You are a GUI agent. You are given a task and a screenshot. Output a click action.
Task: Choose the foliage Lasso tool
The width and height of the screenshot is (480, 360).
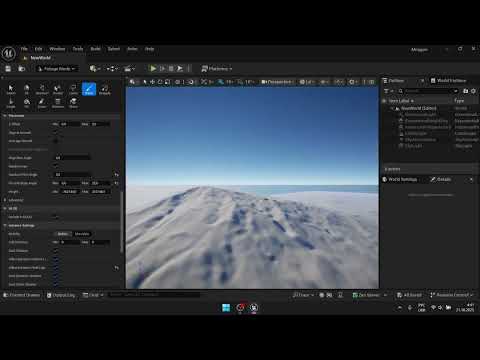(x=73, y=89)
